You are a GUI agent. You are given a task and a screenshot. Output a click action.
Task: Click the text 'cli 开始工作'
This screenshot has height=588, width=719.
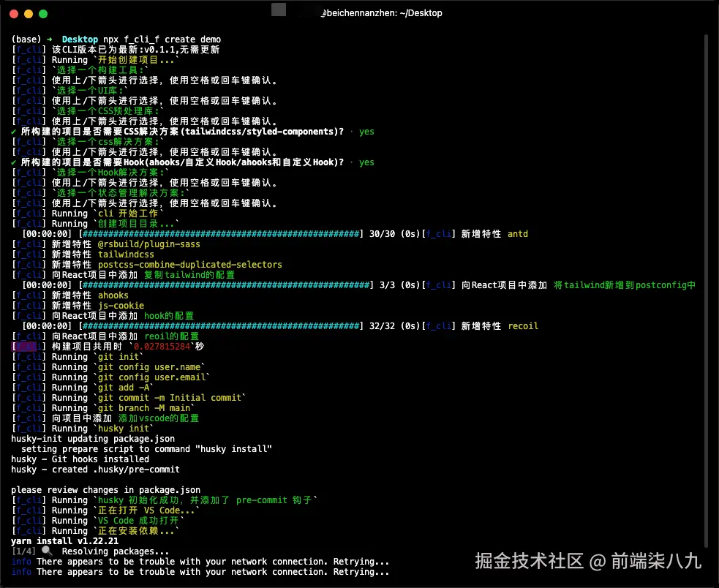[x=129, y=214]
